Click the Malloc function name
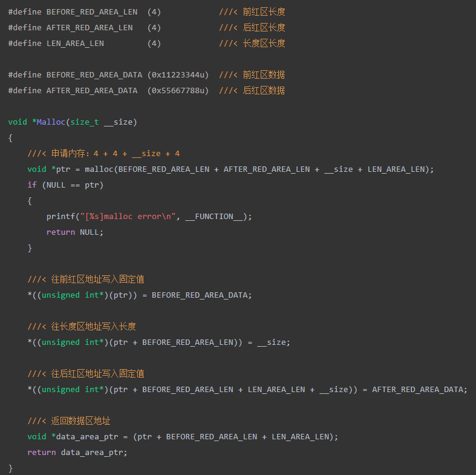476x475 pixels. click(x=51, y=122)
